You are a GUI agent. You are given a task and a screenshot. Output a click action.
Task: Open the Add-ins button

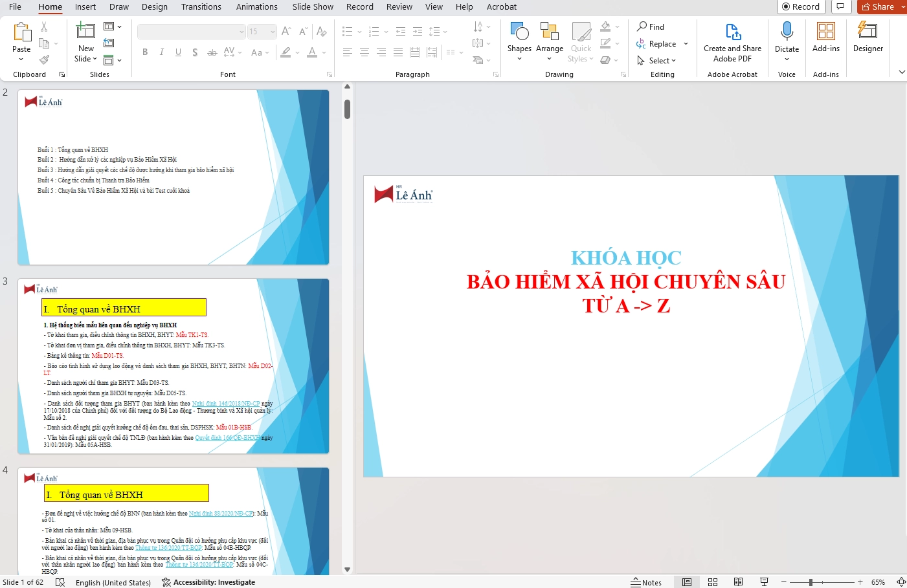825,38
